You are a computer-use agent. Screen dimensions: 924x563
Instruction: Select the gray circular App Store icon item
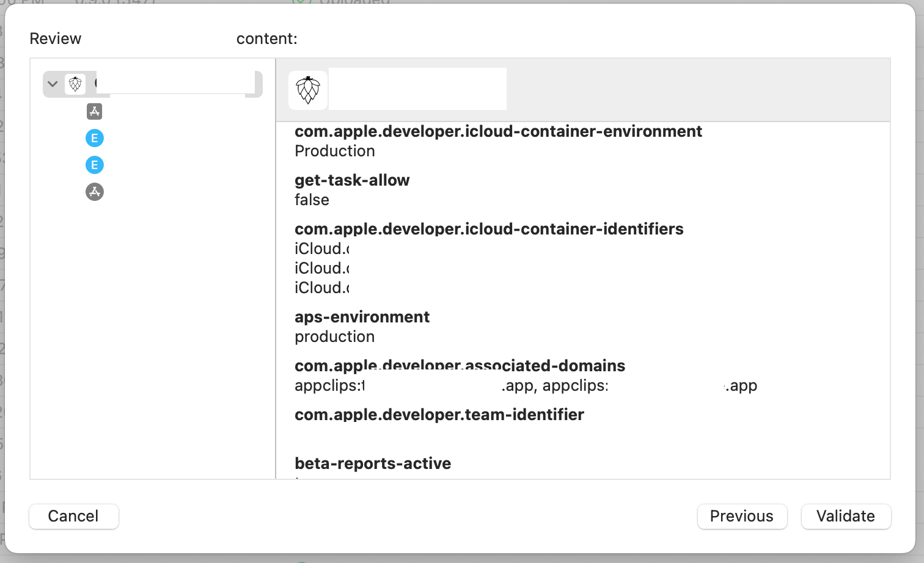[x=94, y=192]
